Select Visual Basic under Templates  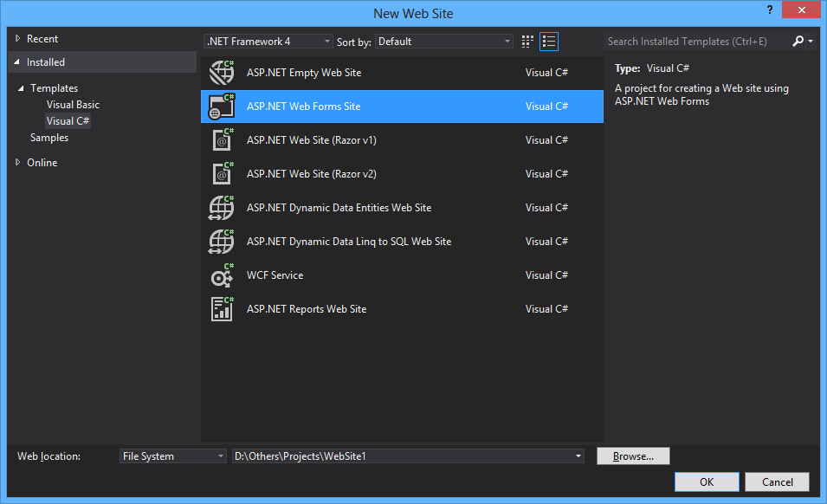click(73, 105)
